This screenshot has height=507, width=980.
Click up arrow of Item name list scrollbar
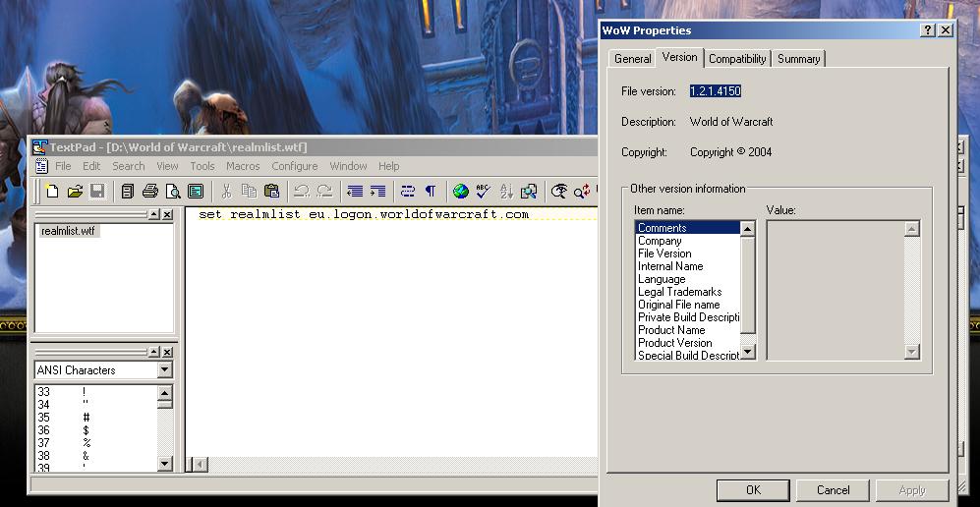(x=748, y=229)
